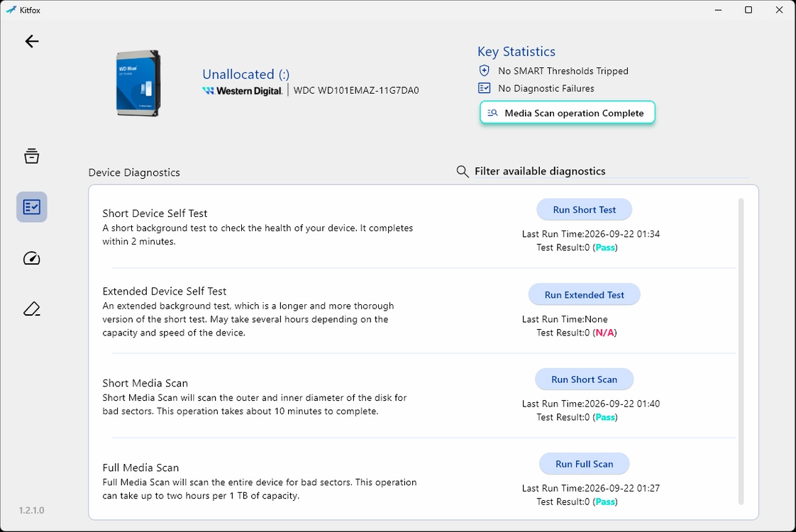Click Last Run Time 2026-09-22 01:34
The width and height of the screenshot is (796, 532).
[591, 234]
